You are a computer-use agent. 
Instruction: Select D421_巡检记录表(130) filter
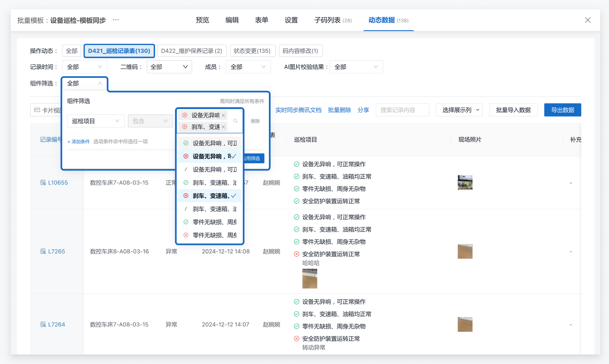pyautogui.click(x=119, y=51)
